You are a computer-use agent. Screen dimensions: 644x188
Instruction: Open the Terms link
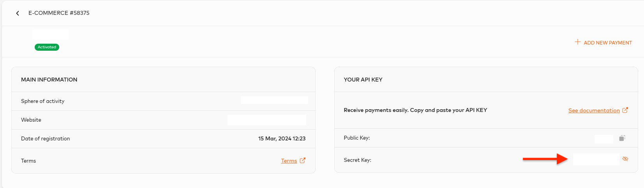tap(289, 161)
